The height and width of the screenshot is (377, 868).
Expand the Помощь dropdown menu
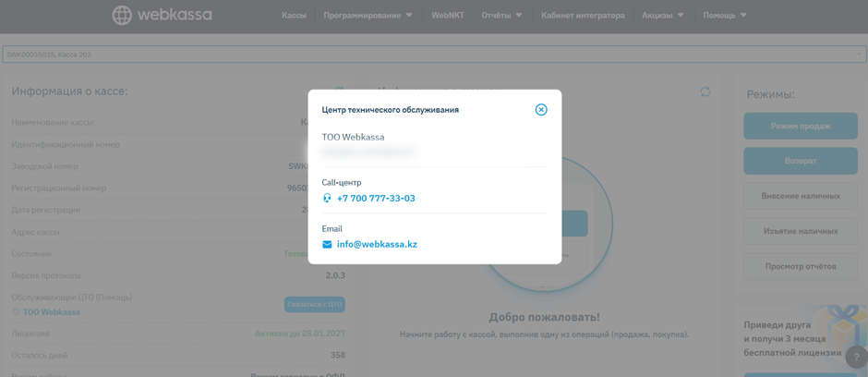pos(727,16)
